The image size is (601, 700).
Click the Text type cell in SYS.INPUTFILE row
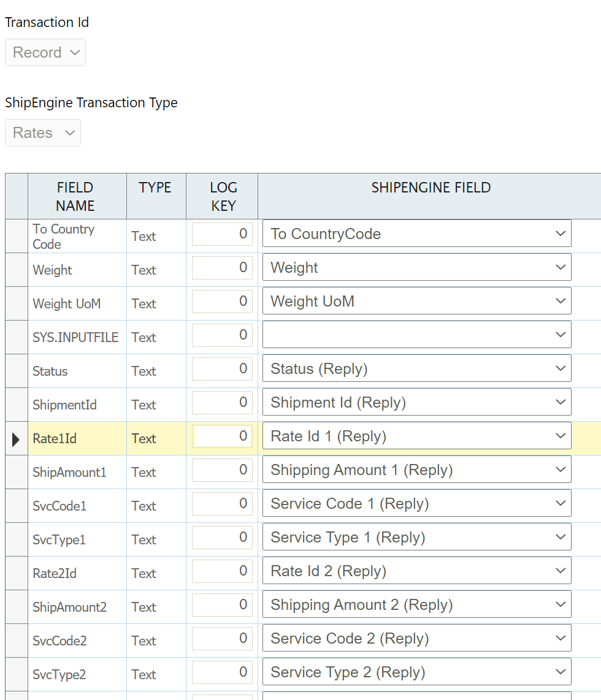pyautogui.click(x=156, y=337)
